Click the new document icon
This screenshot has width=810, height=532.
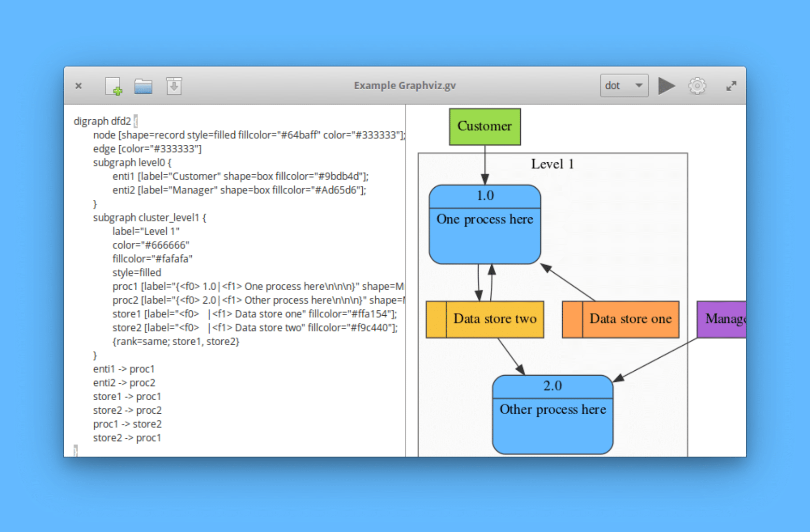click(x=114, y=86)
